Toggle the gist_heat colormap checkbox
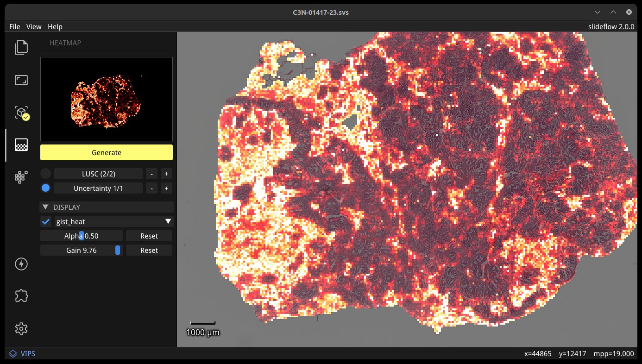The width and height of the screenshot is (642, 364). point(45,221)
